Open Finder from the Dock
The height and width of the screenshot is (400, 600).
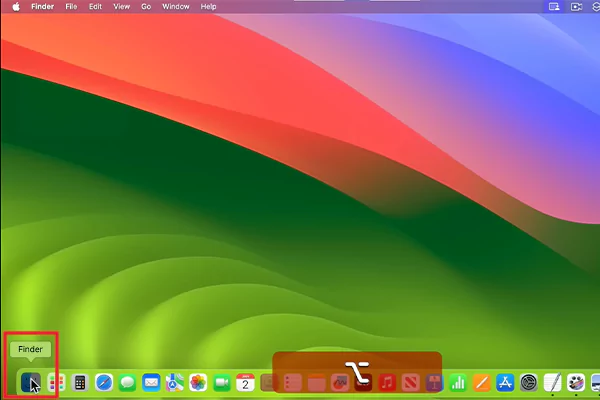(x=31, y=382)
